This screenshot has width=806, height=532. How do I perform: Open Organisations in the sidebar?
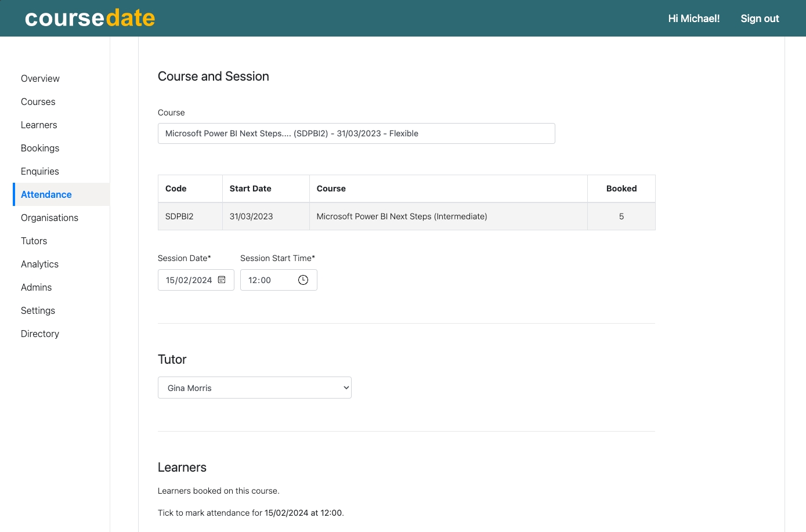[49, 218]
